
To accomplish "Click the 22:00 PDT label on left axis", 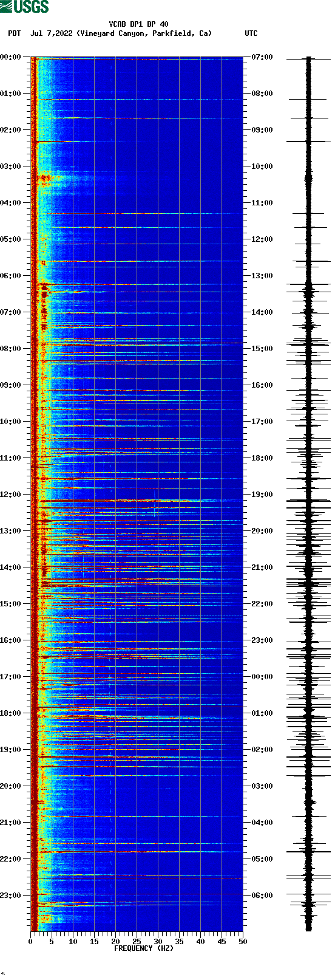I will click(10, 859).
